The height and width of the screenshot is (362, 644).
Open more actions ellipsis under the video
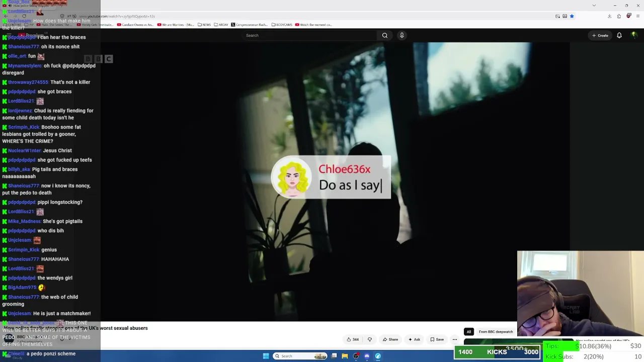455,339
